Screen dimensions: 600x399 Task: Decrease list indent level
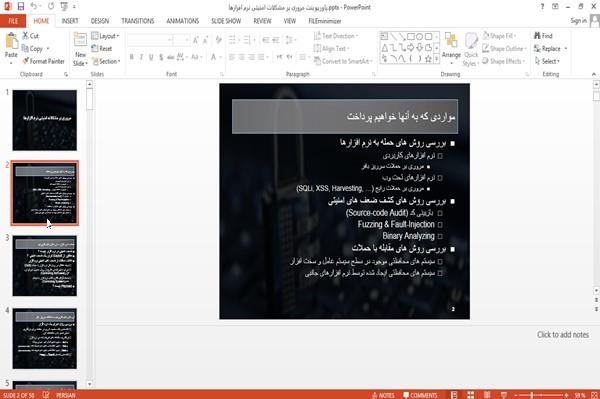pos(266,40)
